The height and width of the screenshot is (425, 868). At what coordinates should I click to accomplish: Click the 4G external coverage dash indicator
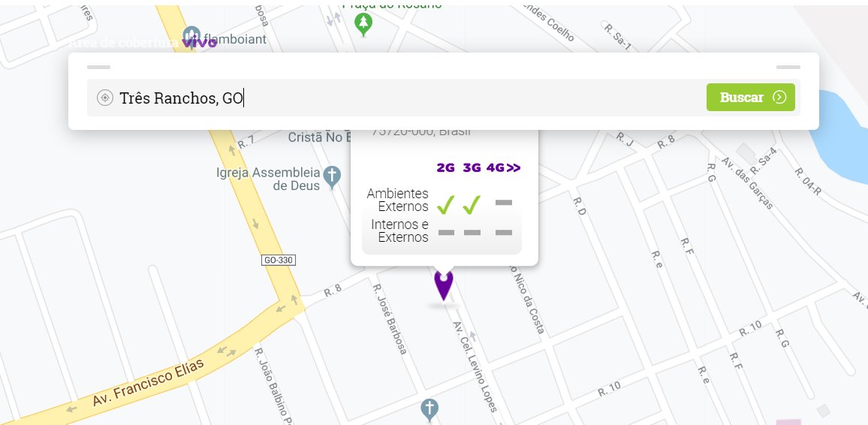(x=504, y=203)
